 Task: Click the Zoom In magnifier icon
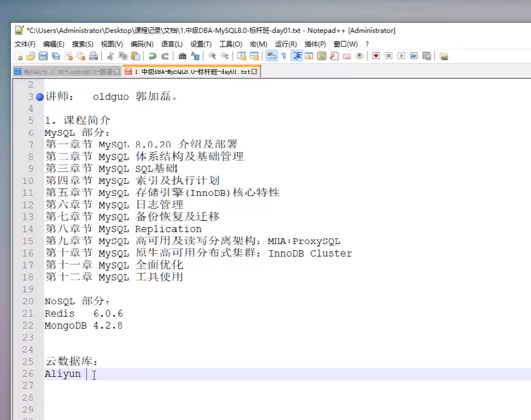click(212, 56)
